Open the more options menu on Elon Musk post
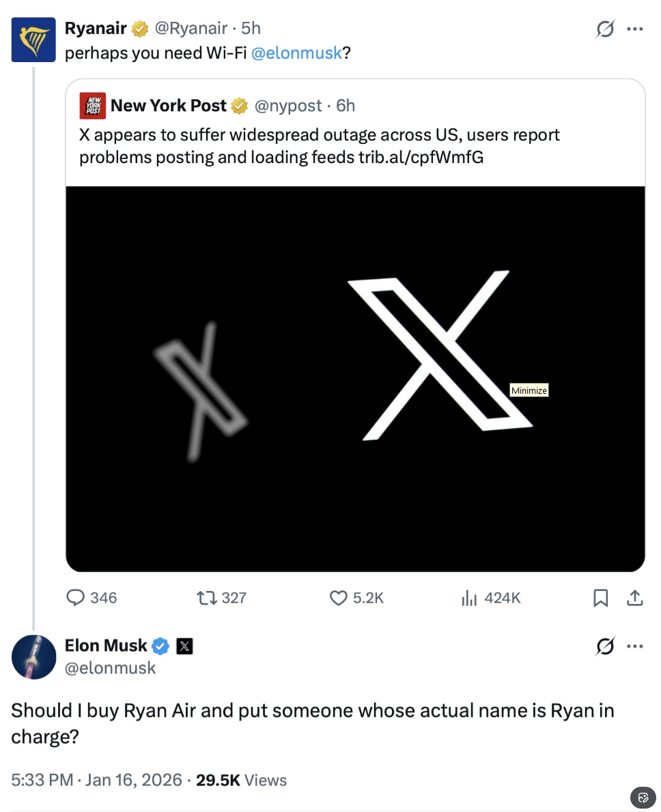 635,646
